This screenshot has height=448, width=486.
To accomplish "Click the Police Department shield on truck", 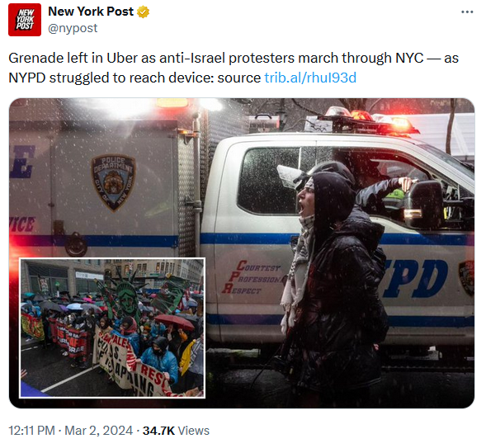I will (113, 182).
